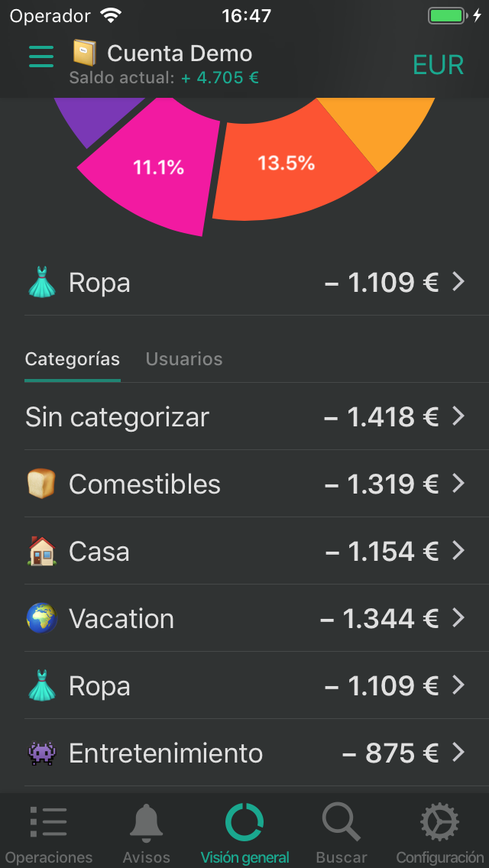Tap the Vacation globe icon
This screenshot has height=868, width=489.
click(41, 618)
